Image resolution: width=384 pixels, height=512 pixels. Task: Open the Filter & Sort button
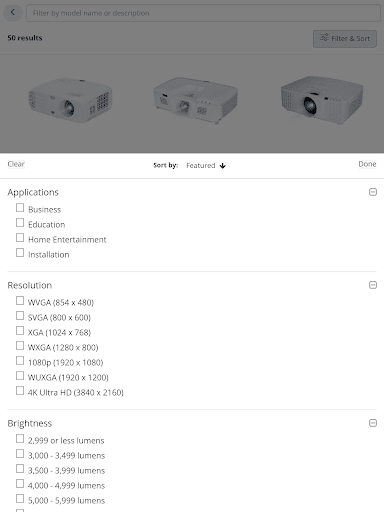click(x=345, y=39)
